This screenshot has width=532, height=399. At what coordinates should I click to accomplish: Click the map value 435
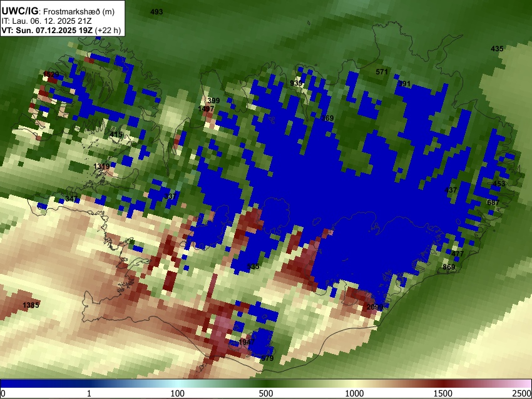(497, 49)
